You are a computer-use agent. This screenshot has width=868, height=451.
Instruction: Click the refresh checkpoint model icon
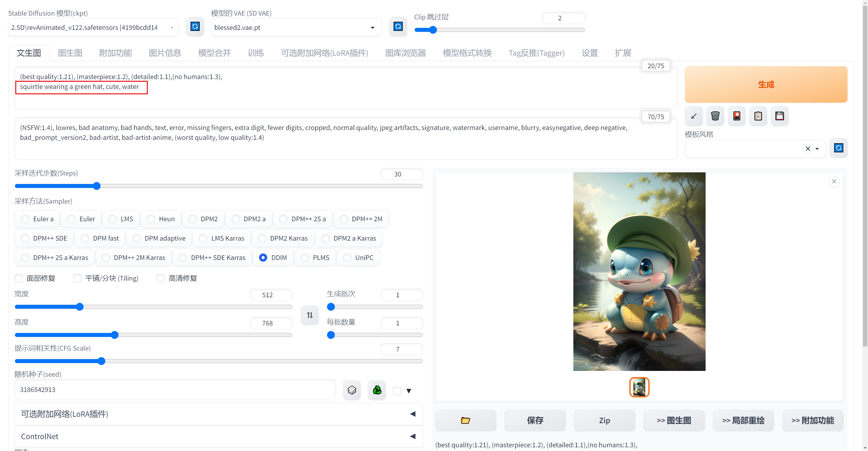(195, 27)
